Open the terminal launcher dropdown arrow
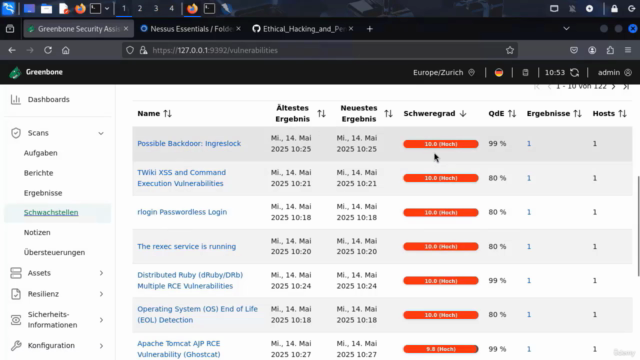The width and height of the screenshot is (640, 360). point(107,8)
